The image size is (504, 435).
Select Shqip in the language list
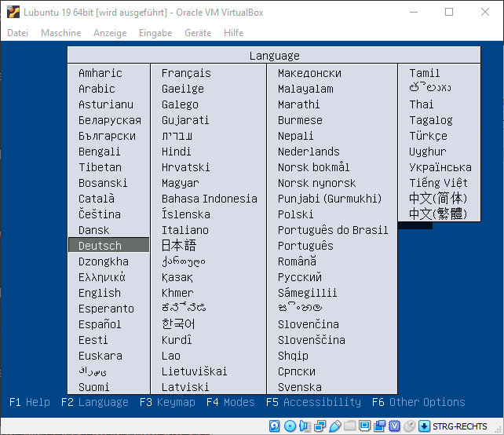pyautogui.click(x=293, y=356)
